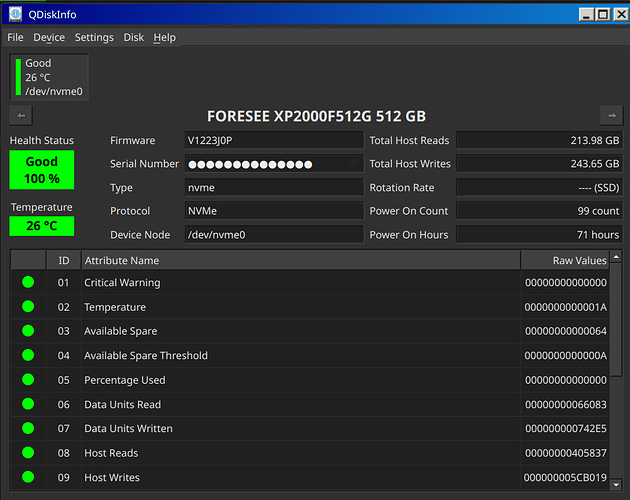The image size is (630, 500).
Task: Reveal the hidden serial number with eye icon
Action: tap(353, 164)
